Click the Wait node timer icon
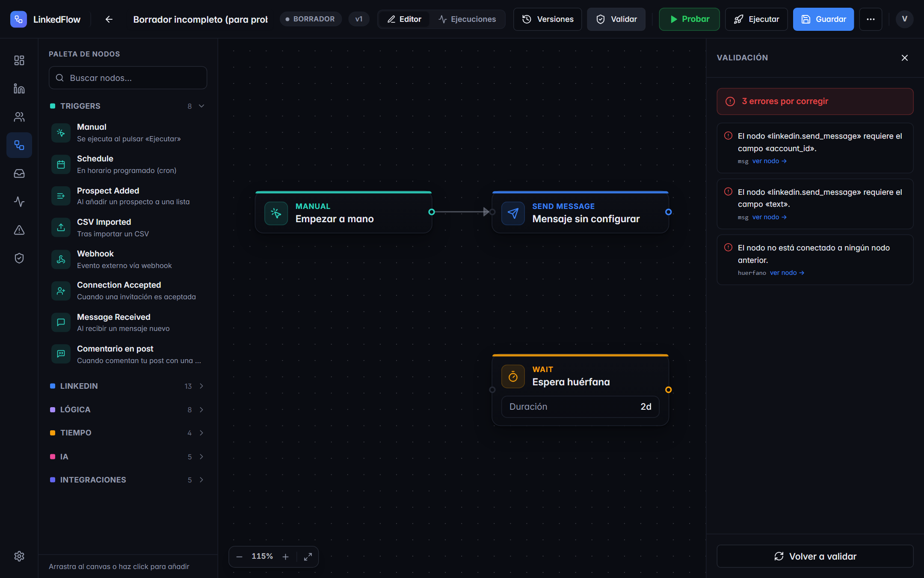This screenshot has width=924, height=578. [x=513, y=376]
